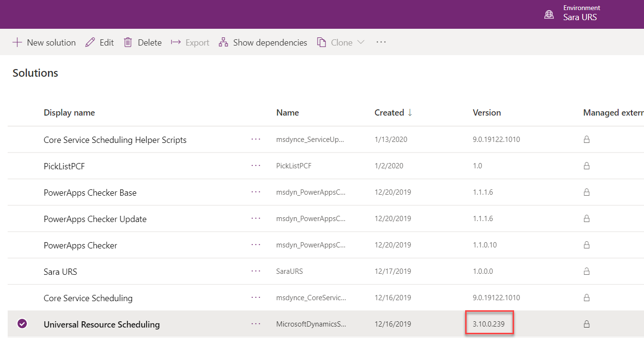The width and height of the screenshot is (644, 340).
Task: Click the Environment globe icon
Action: (x=549, y=14)
